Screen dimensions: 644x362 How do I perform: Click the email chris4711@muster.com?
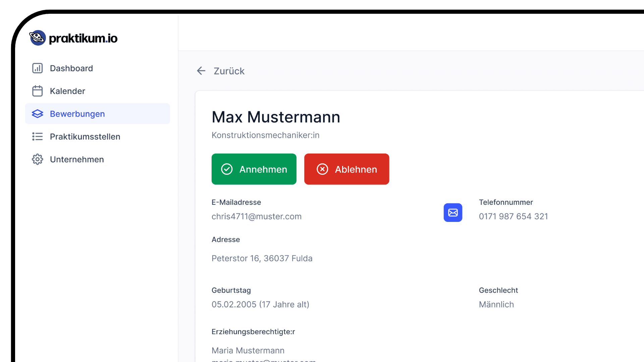tap(256, 217)
